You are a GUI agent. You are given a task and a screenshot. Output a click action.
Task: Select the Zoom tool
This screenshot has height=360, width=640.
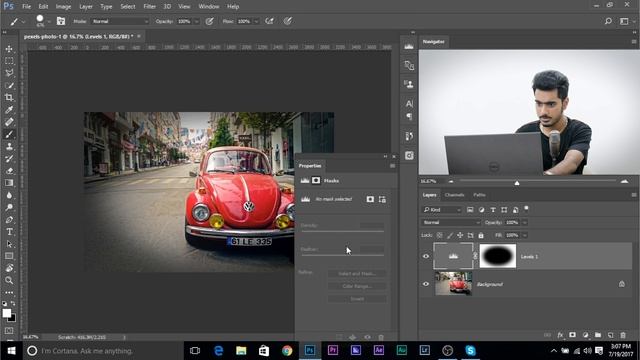(x=9, y=280)
